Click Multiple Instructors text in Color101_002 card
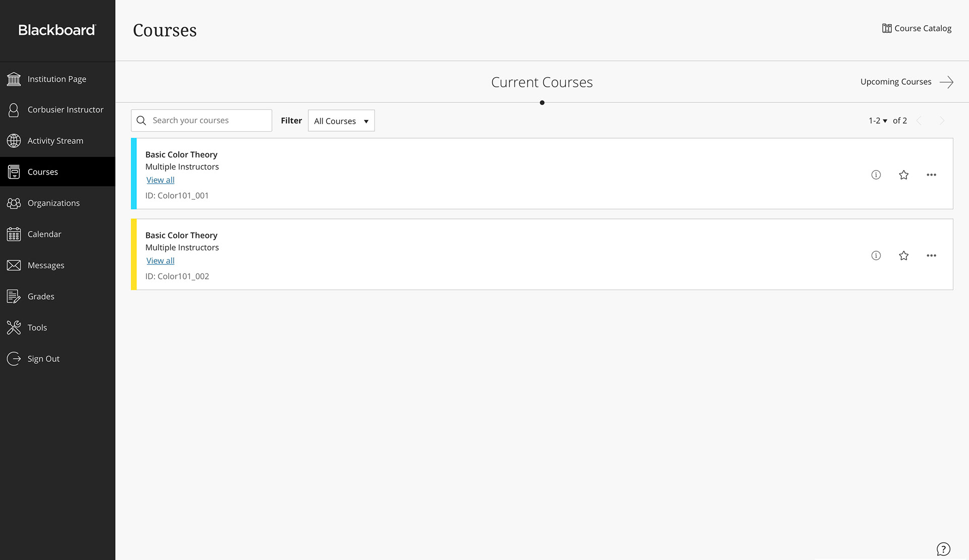 (182, 248)
